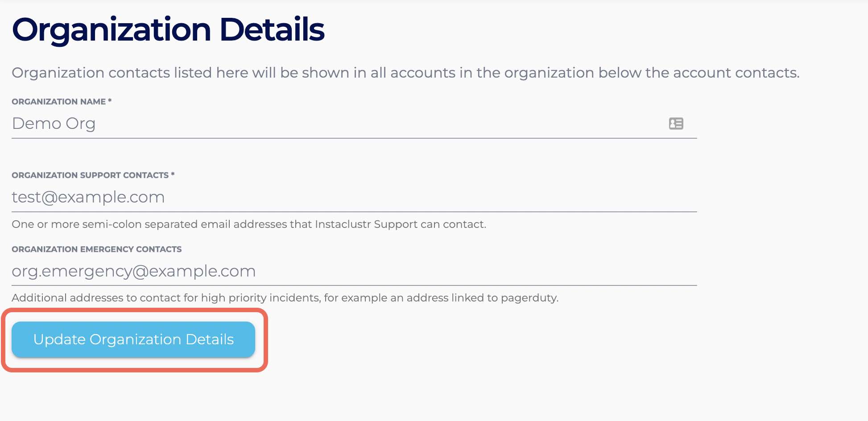The width and height of the screenshot is (868, 421).
Task: Click the Organization Details page heading
Action: (x=168, y=30)
